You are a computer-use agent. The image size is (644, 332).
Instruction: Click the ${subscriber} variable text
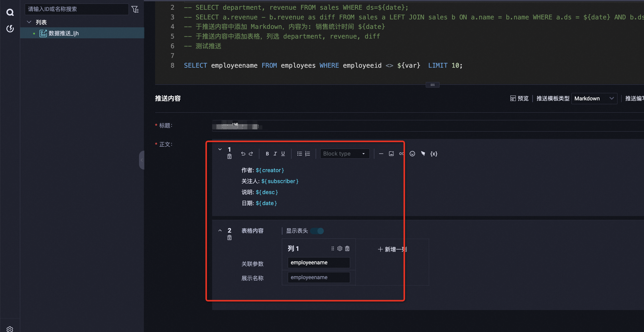click(x=280, y=181)
